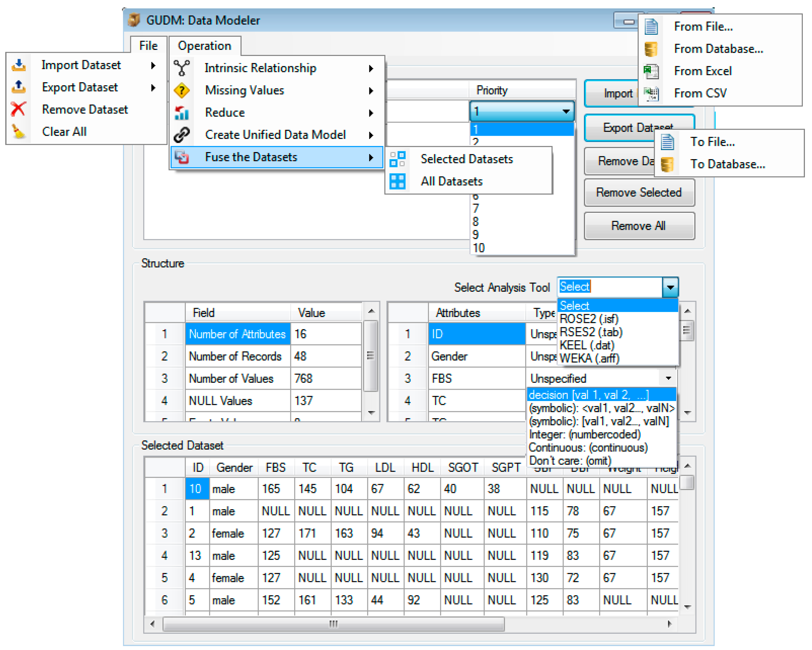Viewport: 812px width, 650px height.
Task: Click the Clear All broom icon
Action: click(18, 132)
